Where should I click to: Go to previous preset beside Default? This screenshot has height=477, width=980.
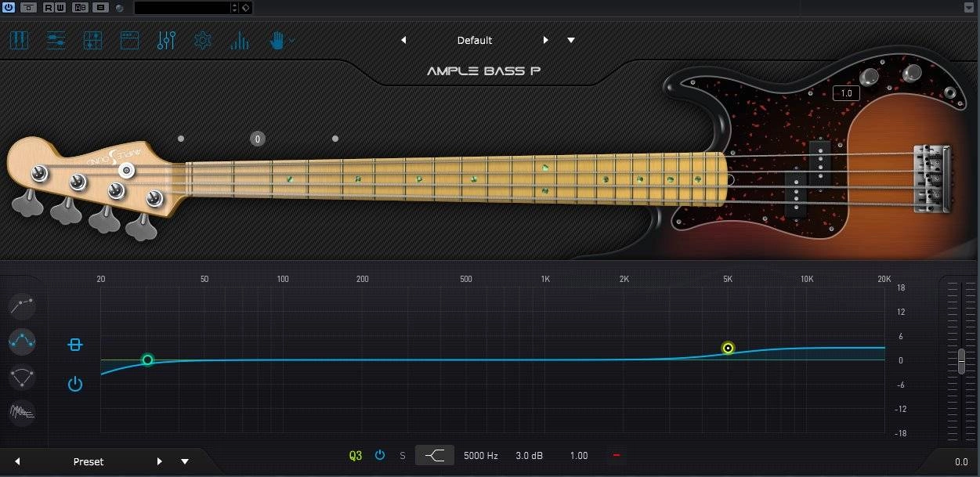coord(404,40)
